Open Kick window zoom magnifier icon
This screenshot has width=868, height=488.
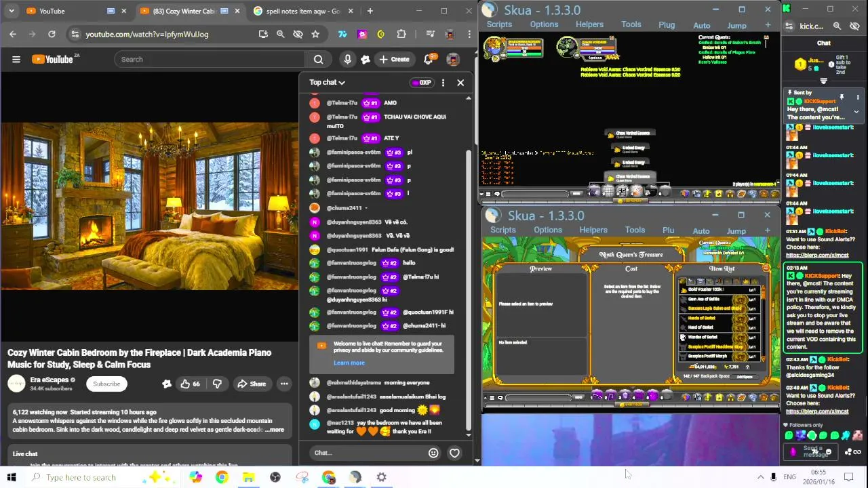837,26
